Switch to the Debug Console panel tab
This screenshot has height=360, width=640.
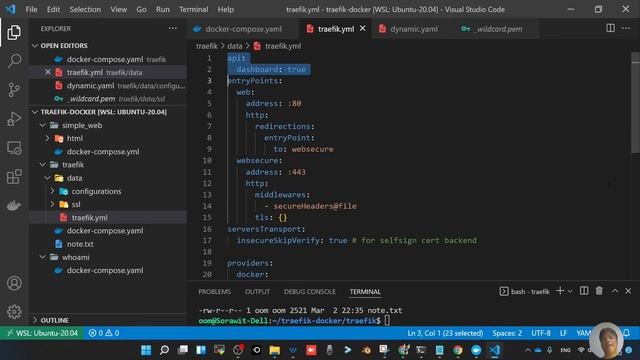point(310,291)
